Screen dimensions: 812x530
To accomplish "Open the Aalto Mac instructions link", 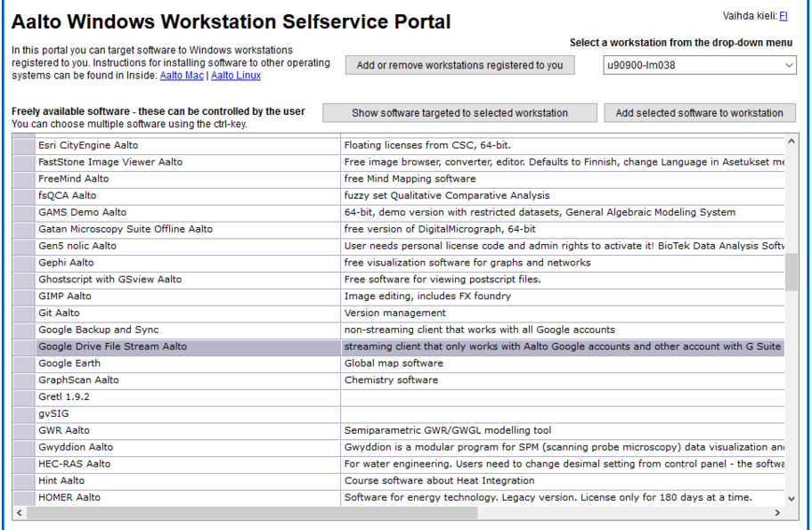I will [x=182, y=76].
